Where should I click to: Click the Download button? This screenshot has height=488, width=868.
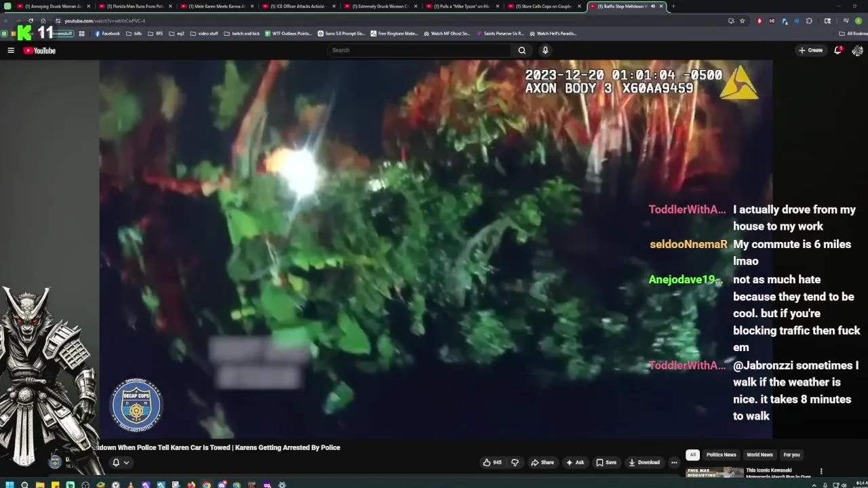pos(644,462)
